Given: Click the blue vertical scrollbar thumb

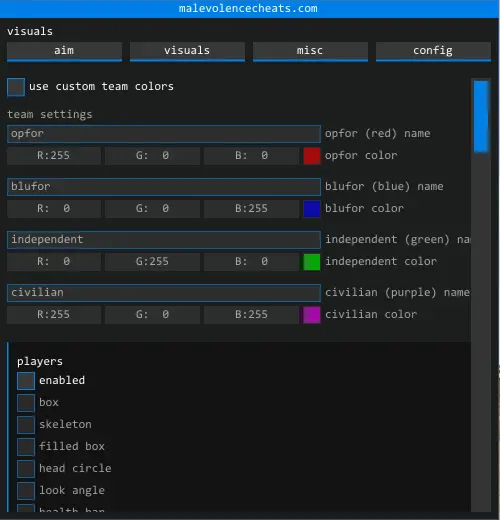Looking at the screenshot, I should click(481, 117).
